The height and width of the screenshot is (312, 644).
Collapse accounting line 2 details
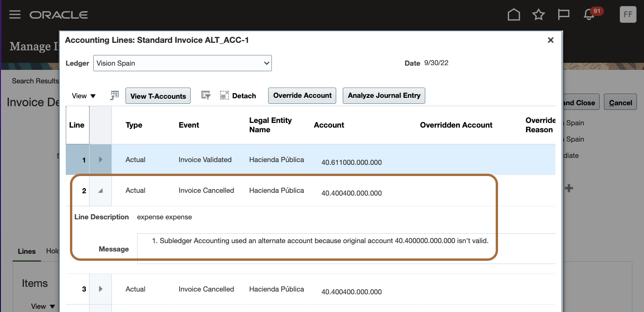[100, 190]
